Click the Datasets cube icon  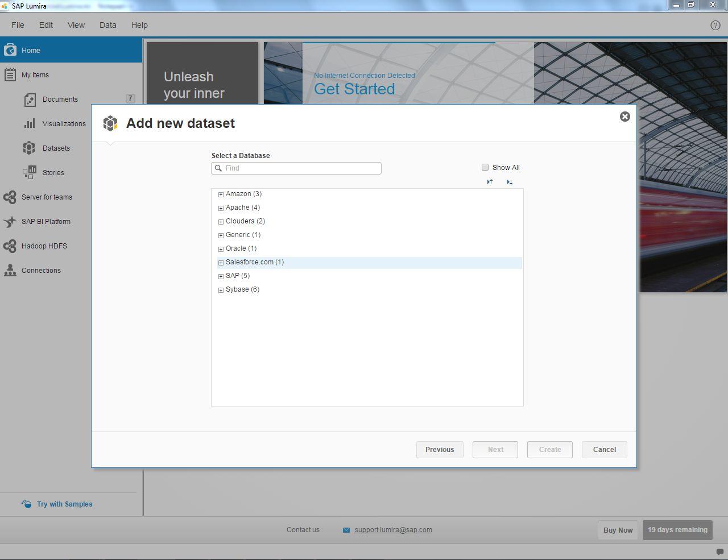tap(29, 148)
